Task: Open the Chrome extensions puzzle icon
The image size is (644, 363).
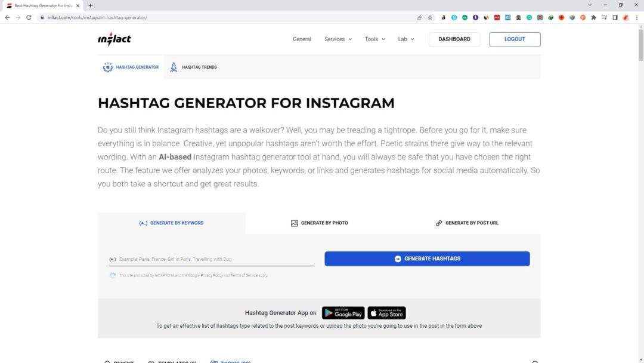Action: pos(593,17)
